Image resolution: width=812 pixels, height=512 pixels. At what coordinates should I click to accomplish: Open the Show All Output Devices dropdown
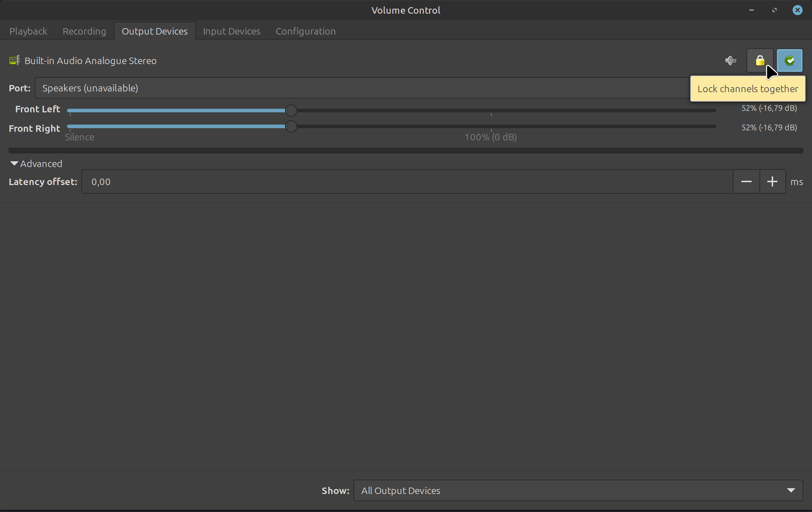point(578,490)
